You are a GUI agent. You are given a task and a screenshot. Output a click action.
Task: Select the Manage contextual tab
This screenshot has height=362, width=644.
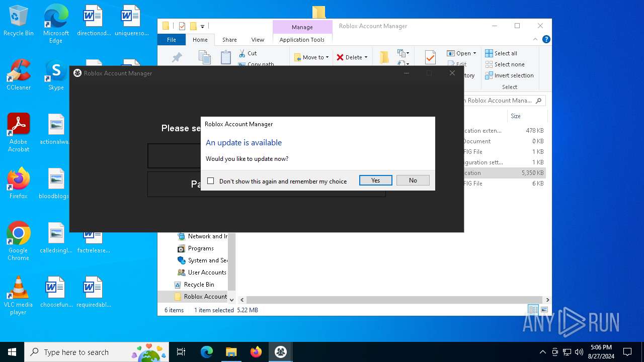pyautogui.click(x=302, y=27)
